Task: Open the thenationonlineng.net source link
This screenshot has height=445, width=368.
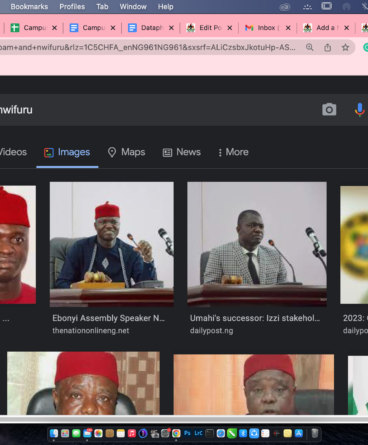Action: pyautogui.click(x=91, y=331)
